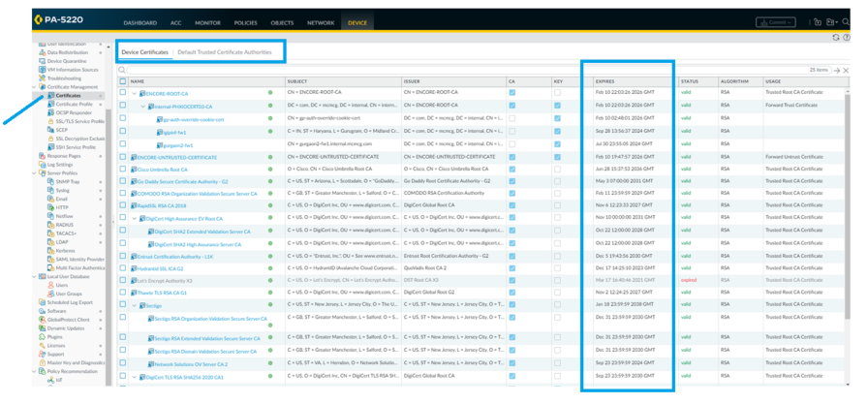Image resolution: width=868 pixels, height=404 pixels.
Task: Click the SSH Service Profile icon
Action: (51, 147)
